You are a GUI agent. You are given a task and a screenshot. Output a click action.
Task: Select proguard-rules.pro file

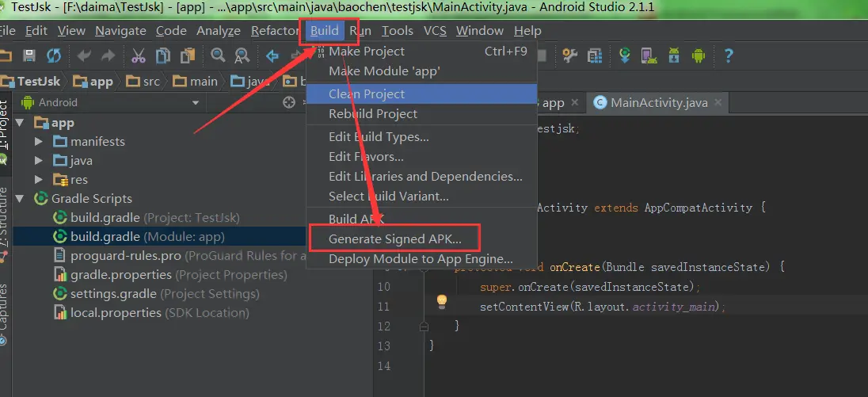pyautogui.click(x=180, y=256)
